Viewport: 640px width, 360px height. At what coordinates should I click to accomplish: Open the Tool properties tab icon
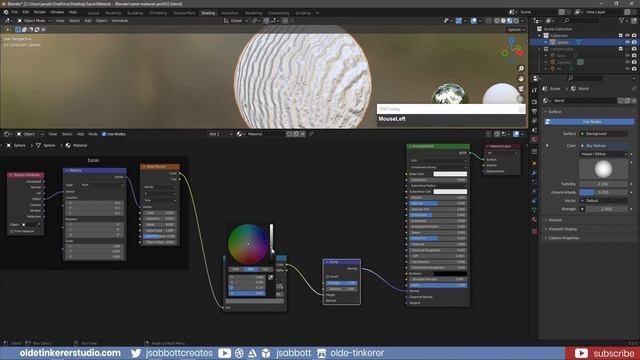click(534, 91)
